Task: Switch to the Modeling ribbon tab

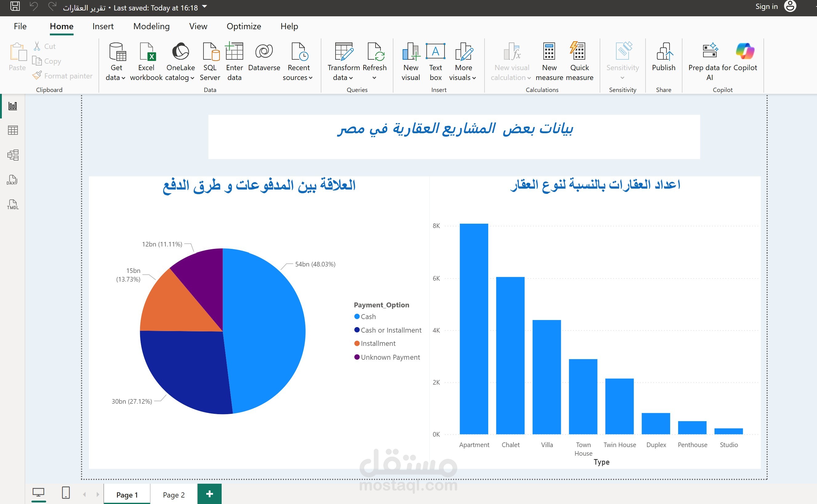Action: click(x=151, y=26)
